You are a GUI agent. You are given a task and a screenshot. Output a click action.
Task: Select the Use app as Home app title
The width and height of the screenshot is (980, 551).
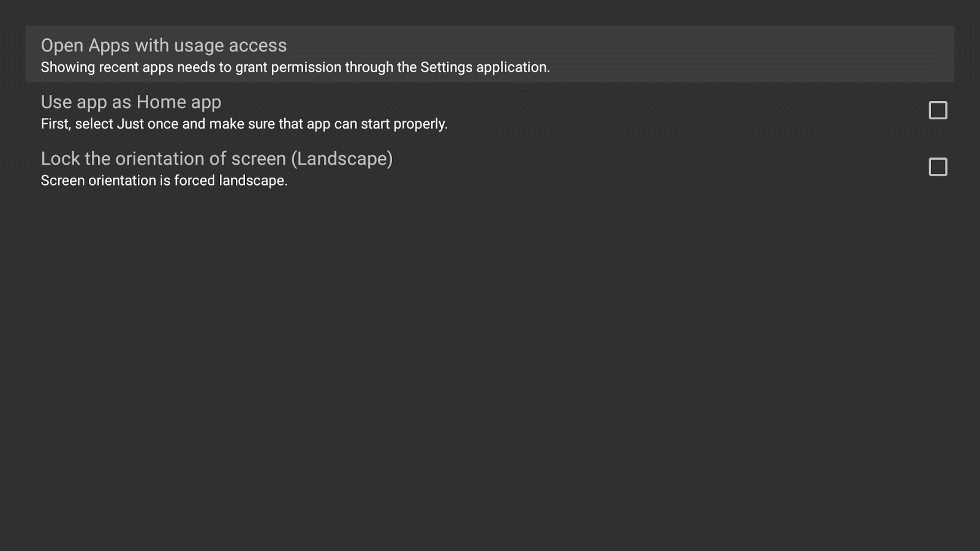pos(130,102)
